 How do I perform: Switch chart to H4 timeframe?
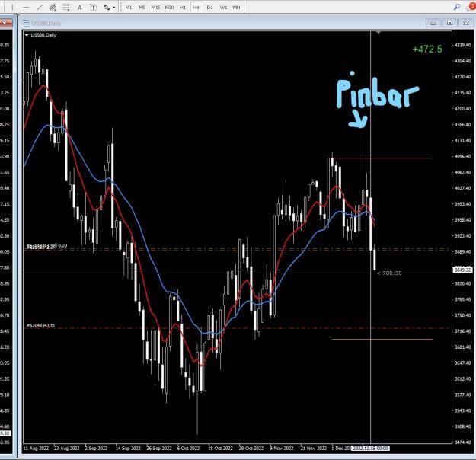pos(196,8)
